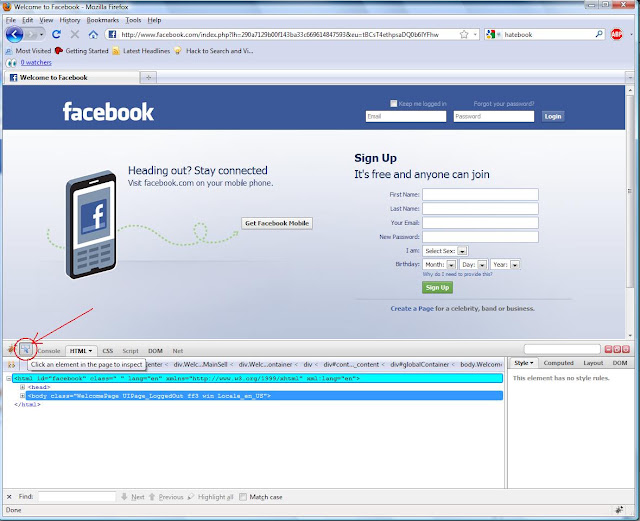Viewport: 640px width, 521px height.
Task: Click the Firebug bug icon in panel toolbar
Action: pos(11,350)
